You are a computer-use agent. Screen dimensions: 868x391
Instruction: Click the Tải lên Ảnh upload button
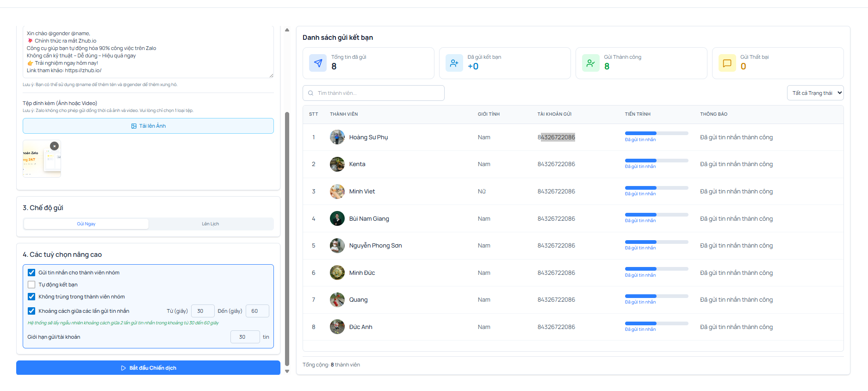(x=148, y=126)
